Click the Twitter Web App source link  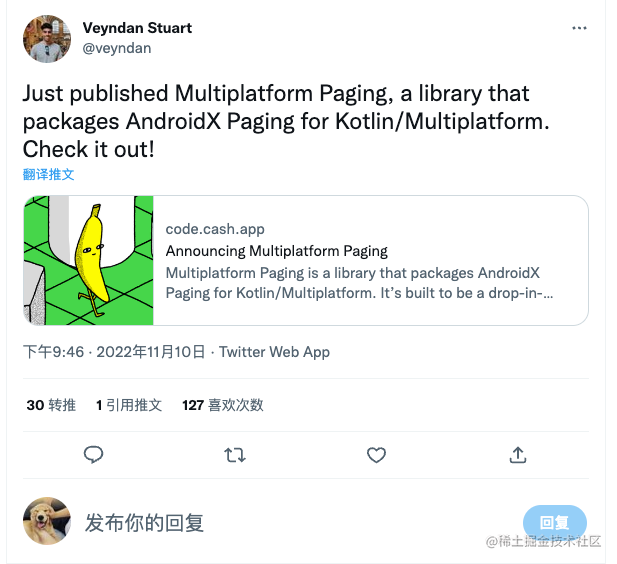coord(274,352)
